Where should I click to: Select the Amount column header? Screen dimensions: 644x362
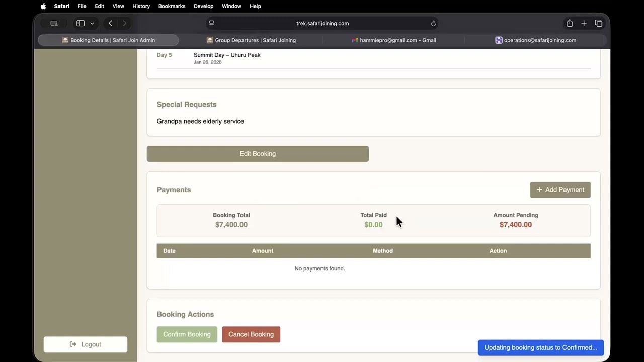tap(263, 251)
